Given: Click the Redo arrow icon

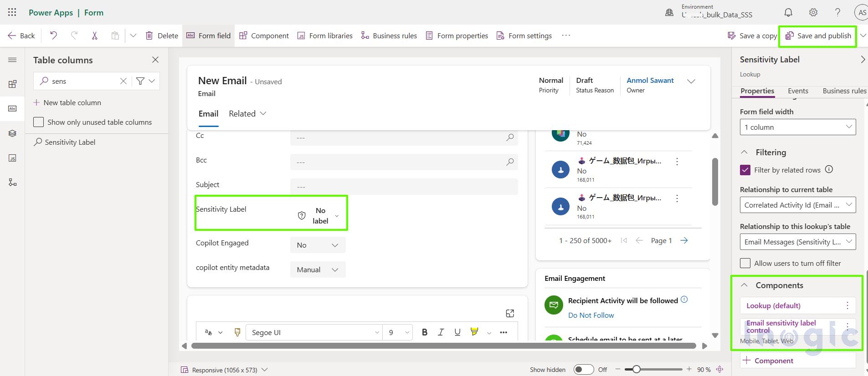Looking at the screenshot, I should coord(74,36).
